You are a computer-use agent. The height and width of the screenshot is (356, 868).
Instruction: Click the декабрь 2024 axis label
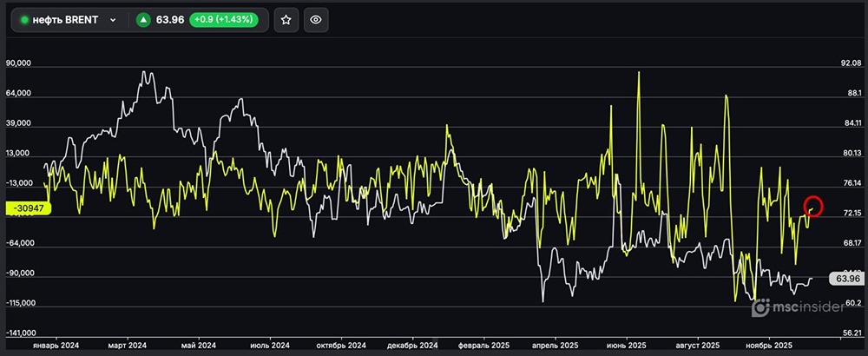pyautogui.click(x=412, y=344)
